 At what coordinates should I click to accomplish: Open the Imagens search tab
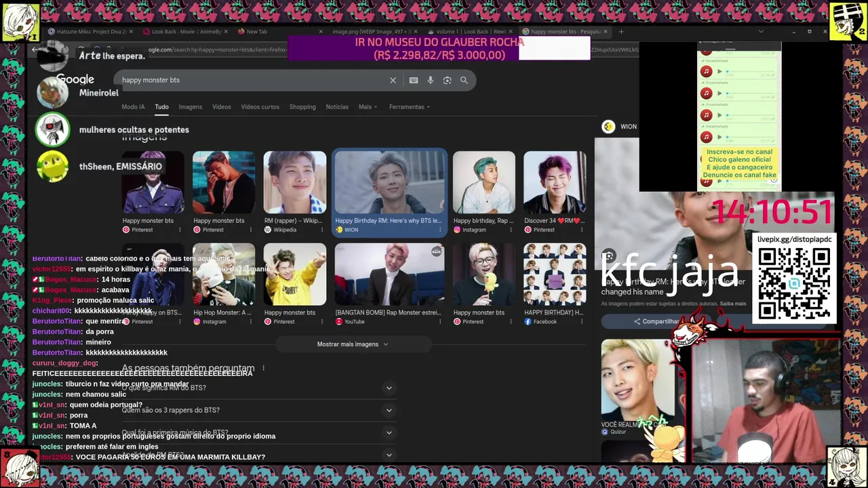click(191, 106)
